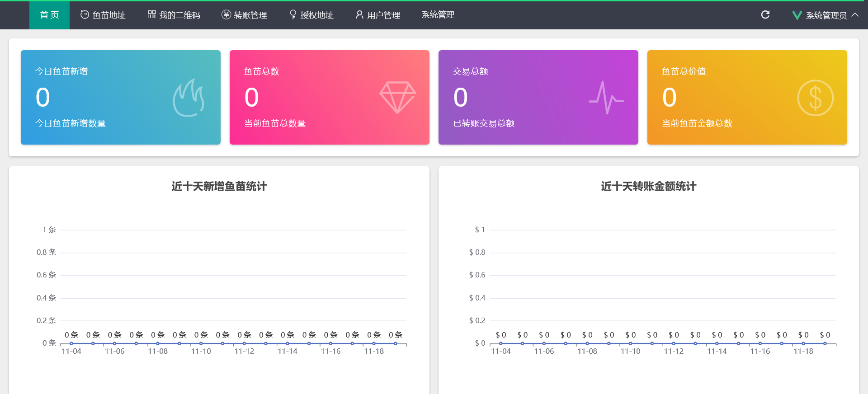
Task: Click the 0.6 条 y-axis label
Action: [x=47, y=275]
